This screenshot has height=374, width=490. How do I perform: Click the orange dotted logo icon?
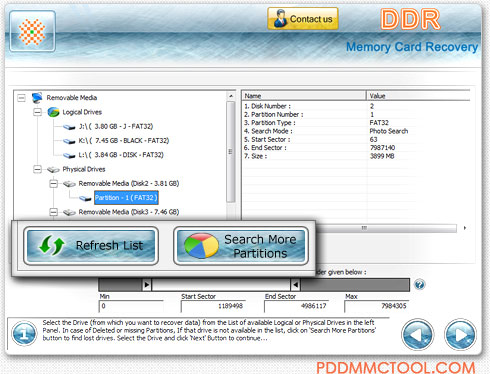(32, 31)
